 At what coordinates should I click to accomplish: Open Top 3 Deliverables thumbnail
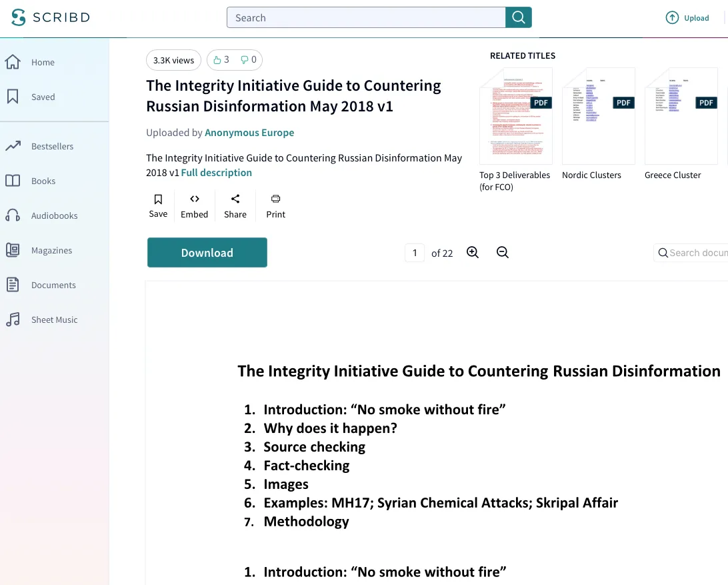pos(516,116)
